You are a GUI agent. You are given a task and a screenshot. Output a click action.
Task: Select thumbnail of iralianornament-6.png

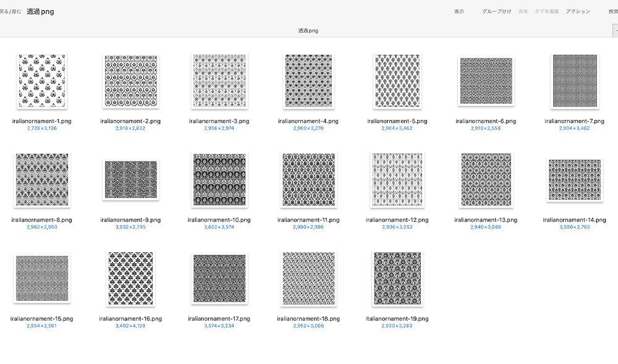click(x=486, y=81)
